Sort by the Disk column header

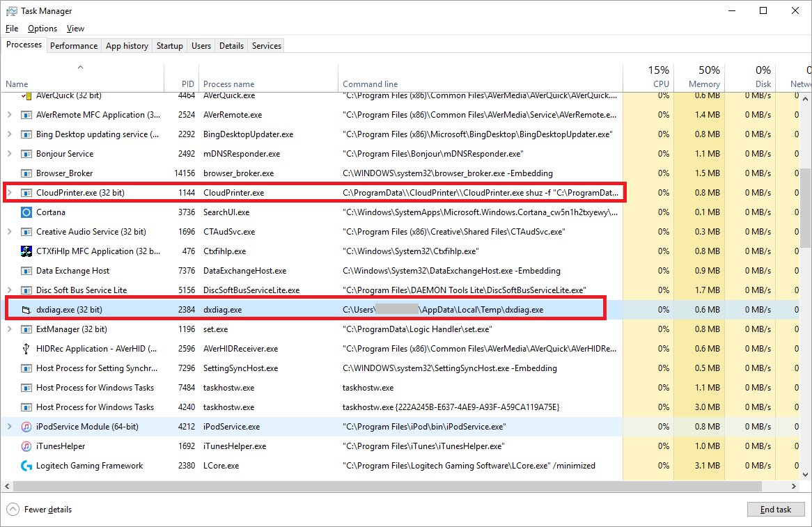pyautogui.click(x=749, y=77)
